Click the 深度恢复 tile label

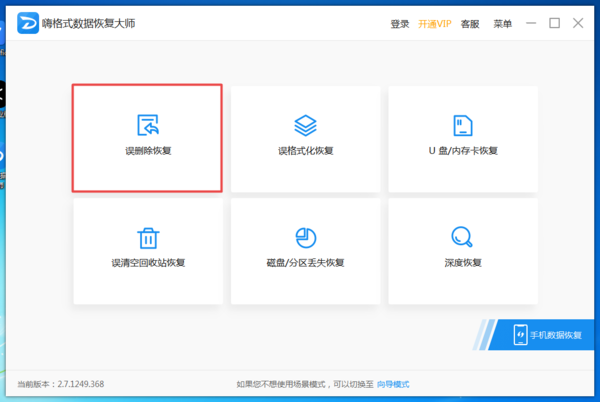click(463, 263)
